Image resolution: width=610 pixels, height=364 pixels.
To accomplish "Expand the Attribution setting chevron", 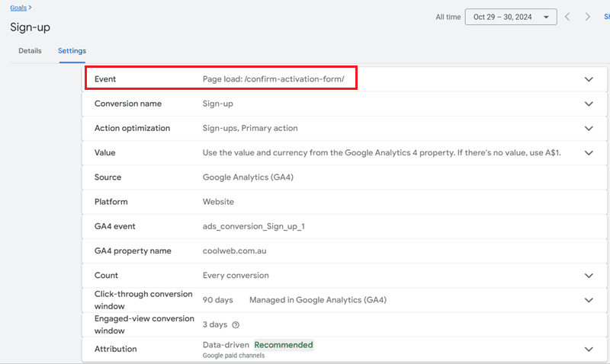I will tap(588, 349).
